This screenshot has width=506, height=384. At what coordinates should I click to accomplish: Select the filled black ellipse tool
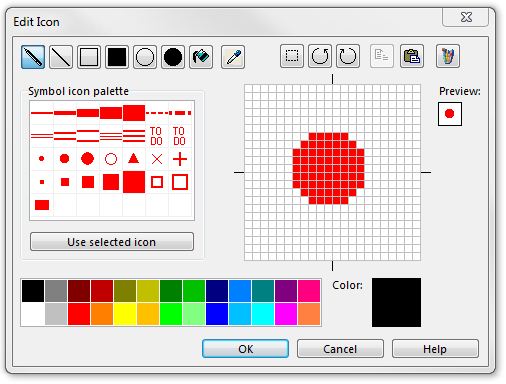click(173, 57)
